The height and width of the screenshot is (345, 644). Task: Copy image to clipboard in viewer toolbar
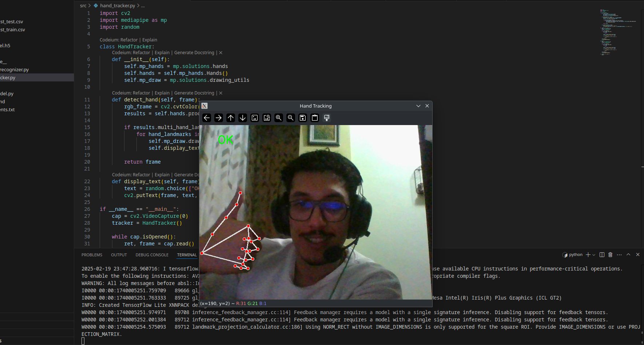(x=315, y=118)
